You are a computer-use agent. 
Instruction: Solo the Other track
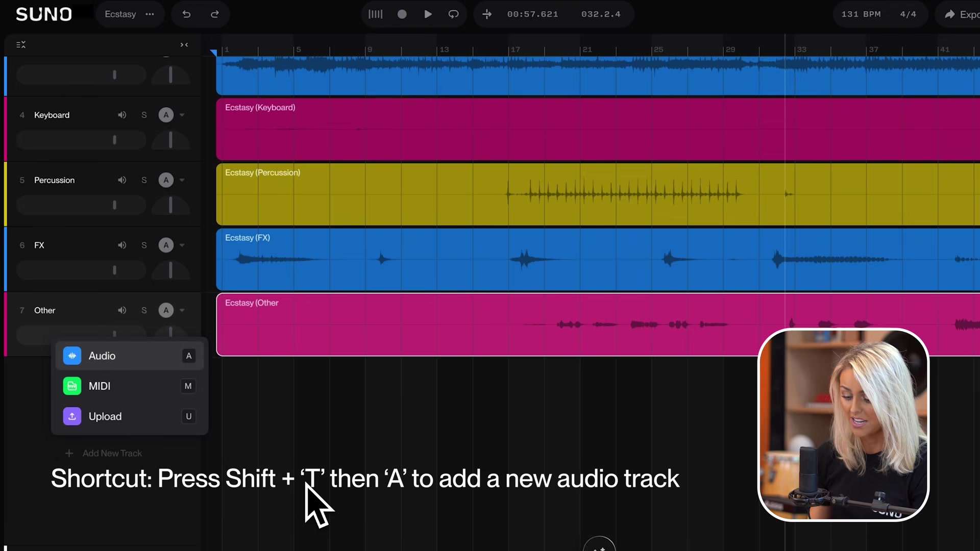coord(144,310)
